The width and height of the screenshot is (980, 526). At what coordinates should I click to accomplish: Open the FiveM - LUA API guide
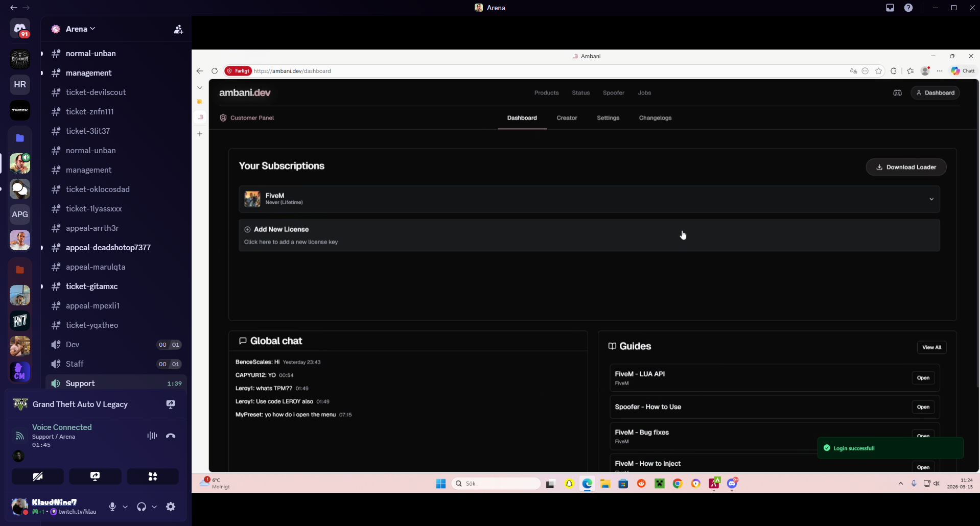[923, 378]
